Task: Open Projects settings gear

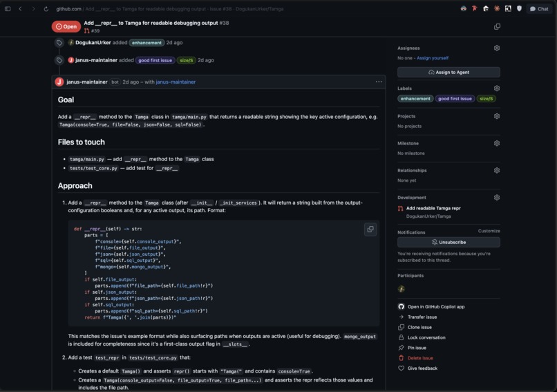Action: tap(497, 116)
